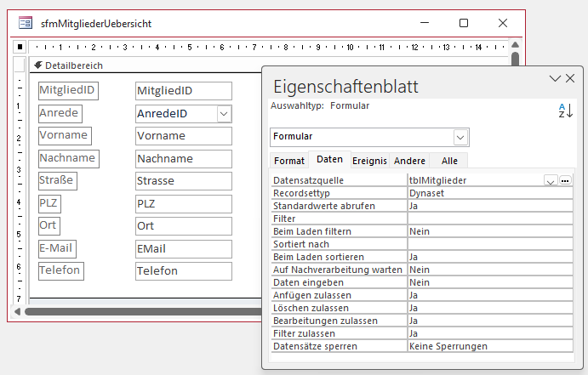Click the Standardwerte abrufen value field
The height and width of the screenshot is (375, 588).
490,206
